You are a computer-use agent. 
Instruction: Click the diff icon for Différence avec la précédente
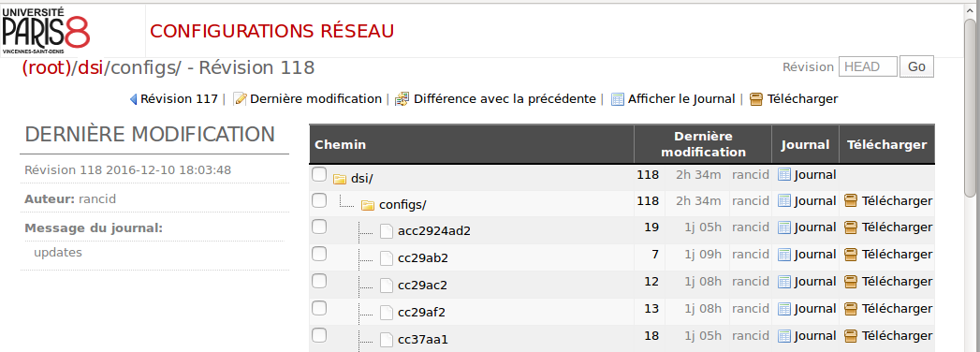(402, 99)
